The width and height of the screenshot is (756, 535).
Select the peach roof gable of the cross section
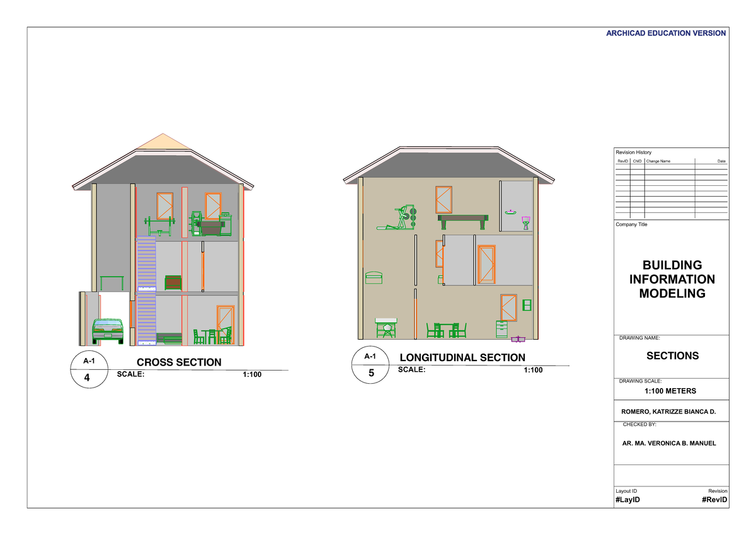163,142
